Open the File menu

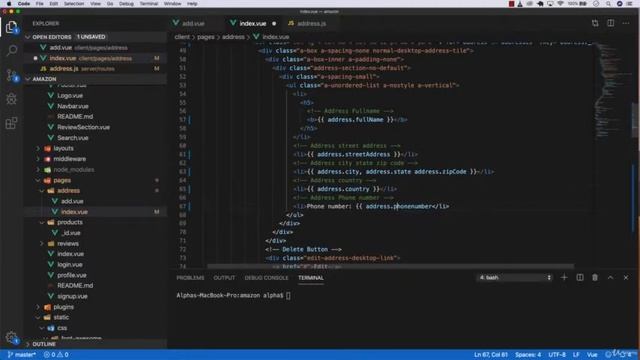click(x=40, y=4)
